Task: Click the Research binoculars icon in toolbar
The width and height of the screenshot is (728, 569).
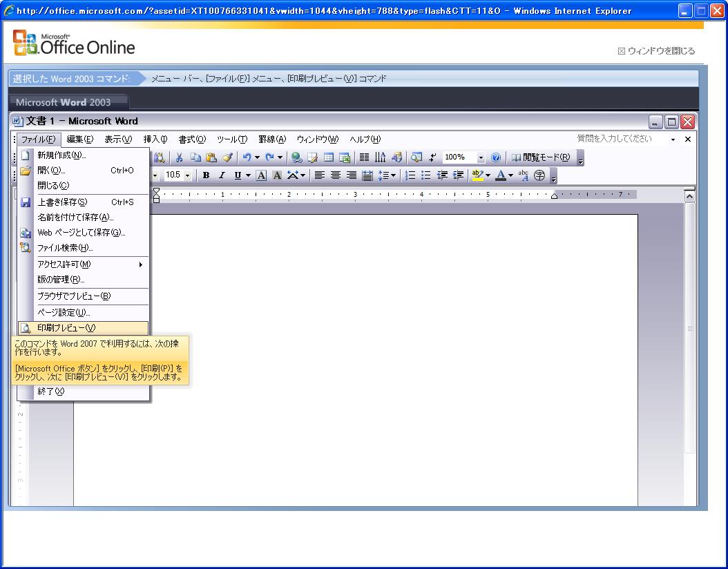Action: [x=160, y=157]
